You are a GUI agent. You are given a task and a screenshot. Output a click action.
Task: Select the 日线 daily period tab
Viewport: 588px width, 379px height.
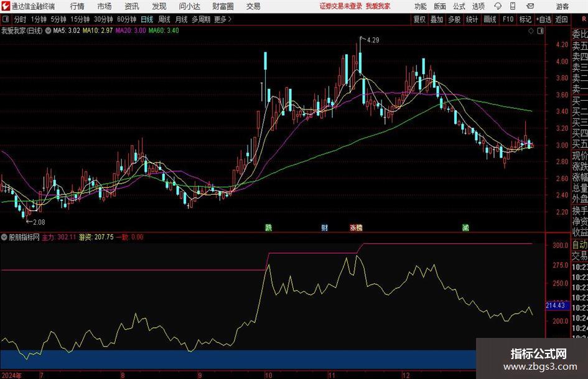coord(147,19)
